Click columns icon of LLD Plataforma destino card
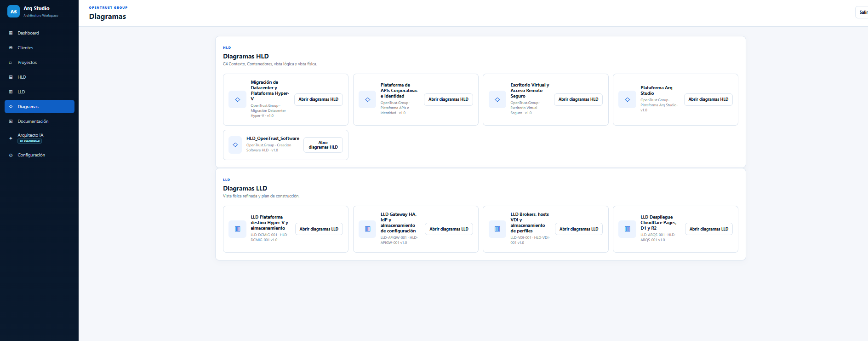 tap(238, 229)
